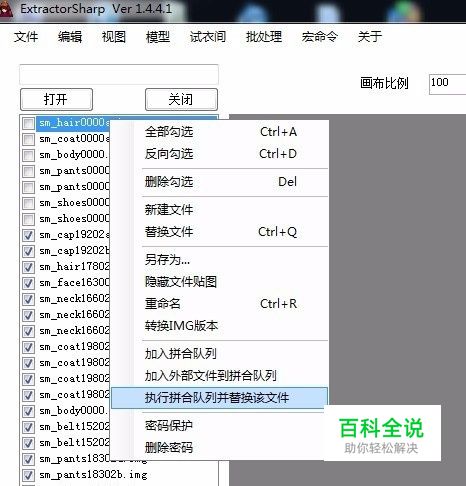Open the 试衣间 menu
The height and width of the screenshot is (486, 466).
point(208,37)
